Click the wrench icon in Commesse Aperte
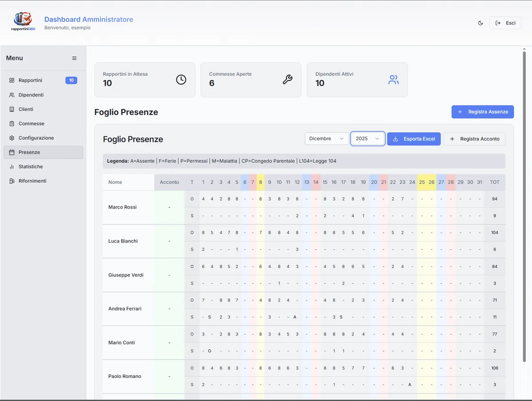Viewport: 532px width, 401px height. point(287,79)
